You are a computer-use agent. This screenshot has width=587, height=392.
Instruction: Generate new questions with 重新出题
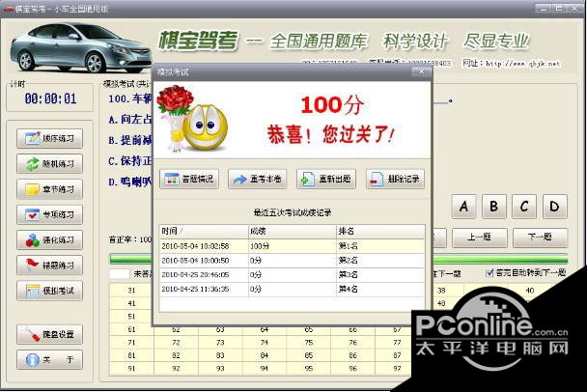326,180
